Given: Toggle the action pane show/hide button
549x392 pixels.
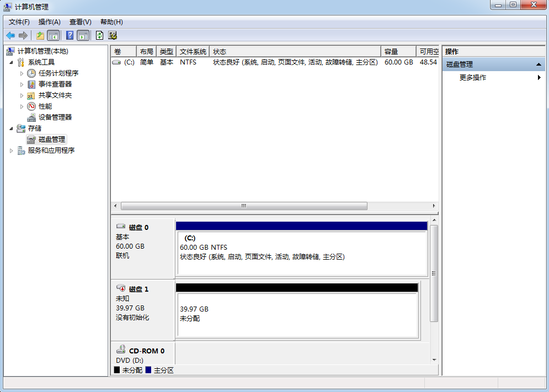Looking at the screenshot, I should (83, 35).
